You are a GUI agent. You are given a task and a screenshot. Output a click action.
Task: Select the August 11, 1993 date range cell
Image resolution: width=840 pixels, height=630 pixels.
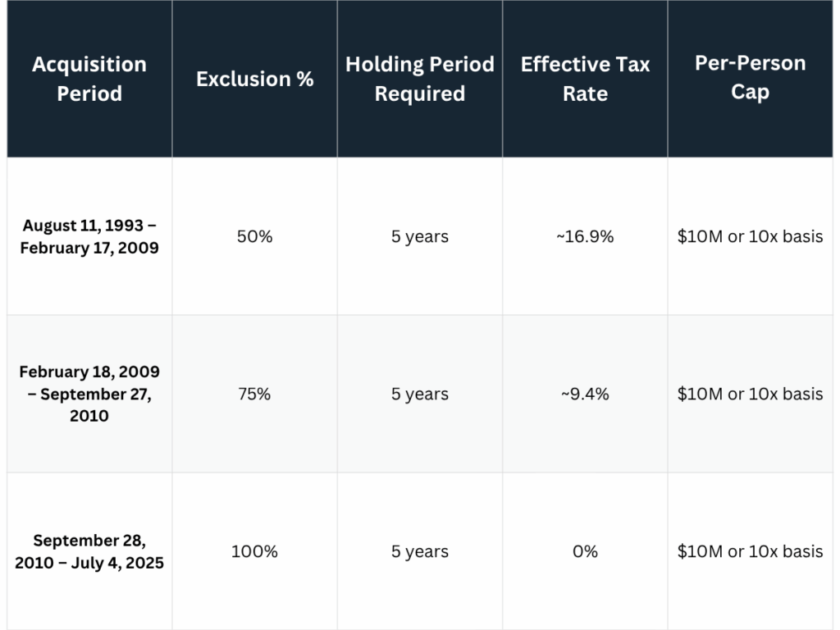(90, 236)
